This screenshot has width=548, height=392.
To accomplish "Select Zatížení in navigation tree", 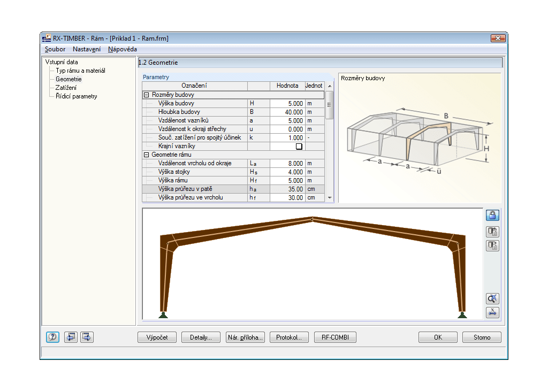I will click(66, 88).
